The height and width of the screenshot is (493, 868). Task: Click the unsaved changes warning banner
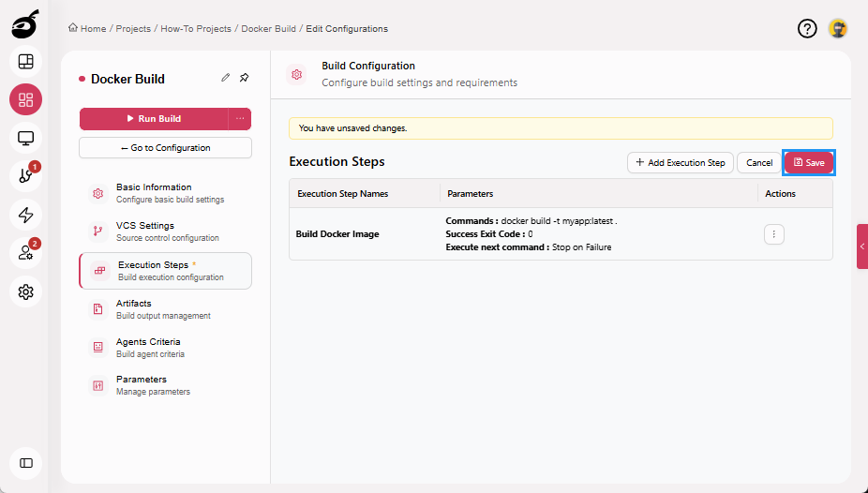(x=561, y=128)
